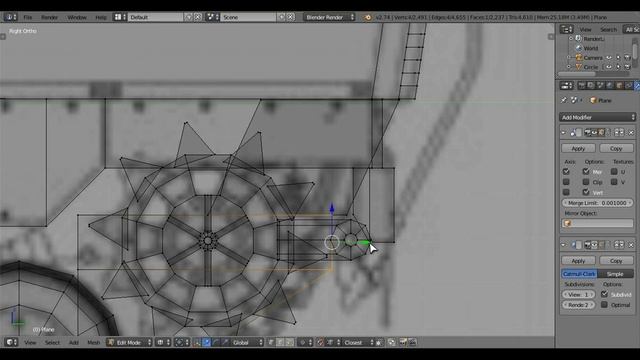Open the Add Modifier dropdown
This screenshot has width=640, height=360.
(x=597, y=117)
